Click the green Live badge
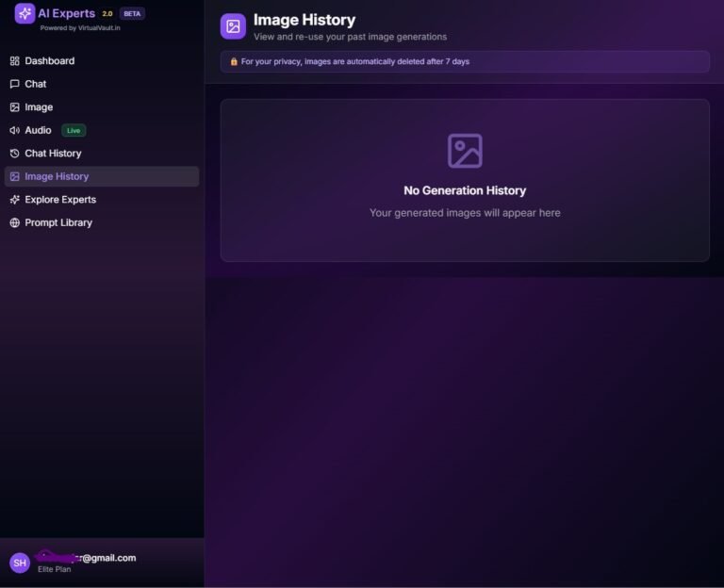The image size is (724, 588). [74, 130]
